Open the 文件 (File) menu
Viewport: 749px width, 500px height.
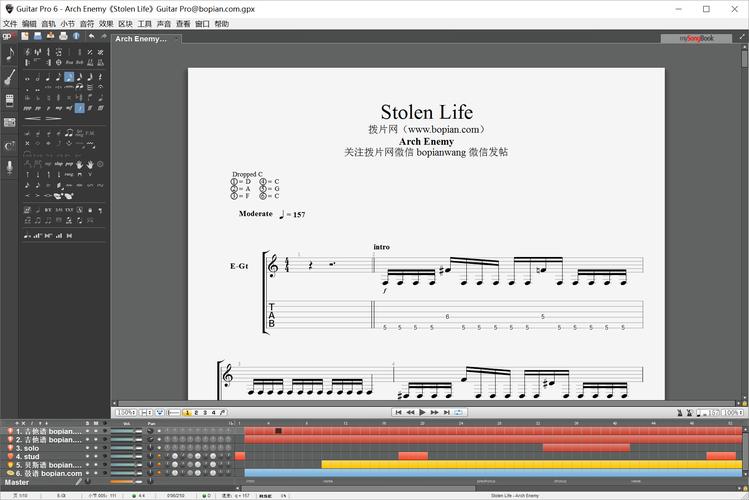click(10, 24)
